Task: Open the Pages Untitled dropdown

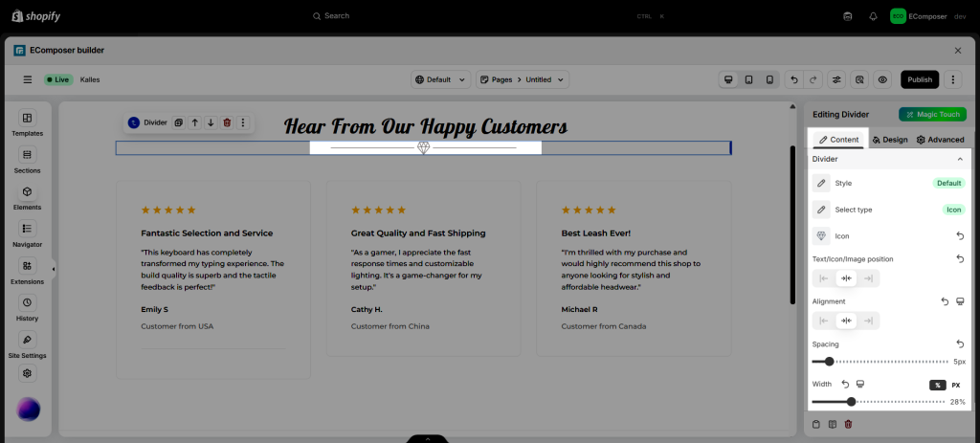Action: [523, 79]
